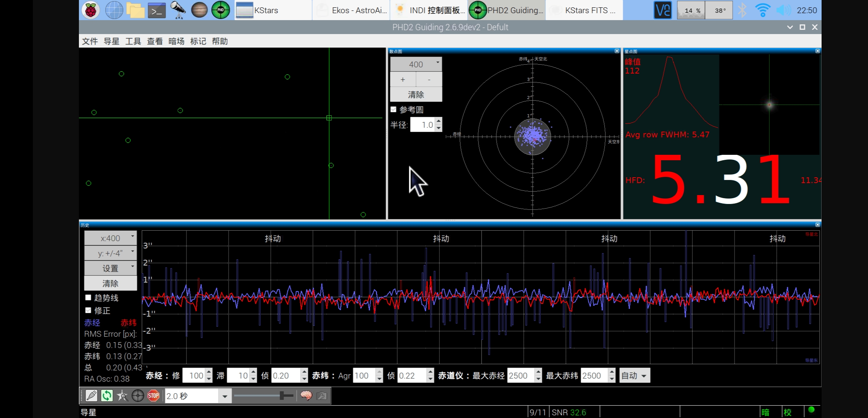This screenshot has height=418, width=868.
Task: Click the 暗 dark status indicator
Action: 765,412
